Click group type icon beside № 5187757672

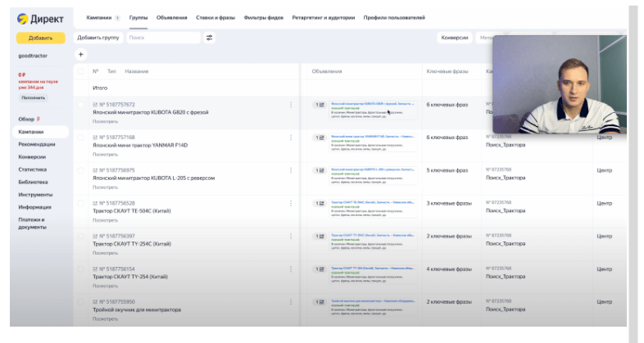pos(95,105)
